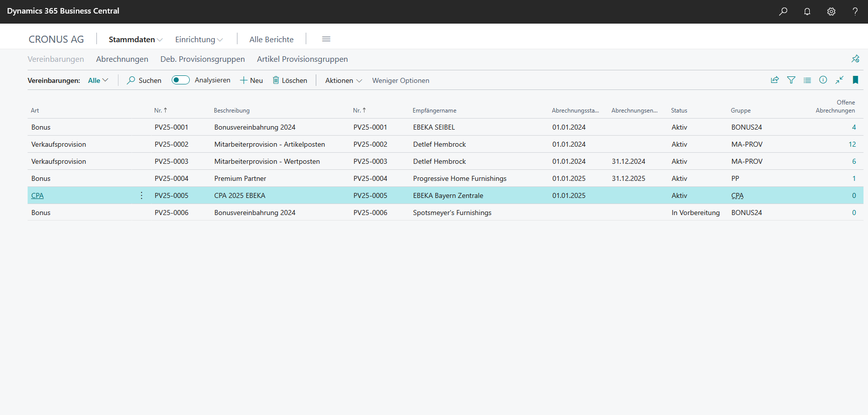This screenshot has height=415, width=868.
Task: Sort by Empfängername column header
Action: [x=434, y=111]
